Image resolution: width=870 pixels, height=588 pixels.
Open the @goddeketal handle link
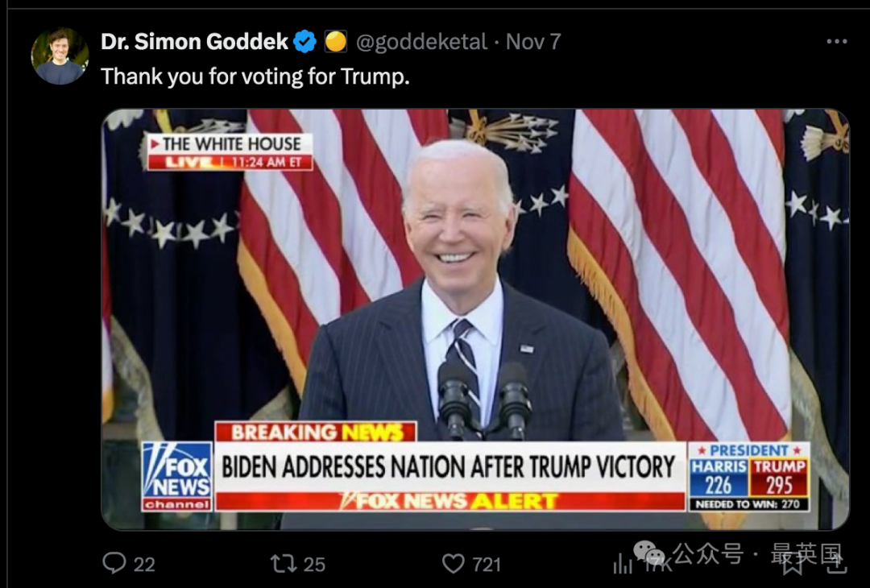click(x=421, y=42)
